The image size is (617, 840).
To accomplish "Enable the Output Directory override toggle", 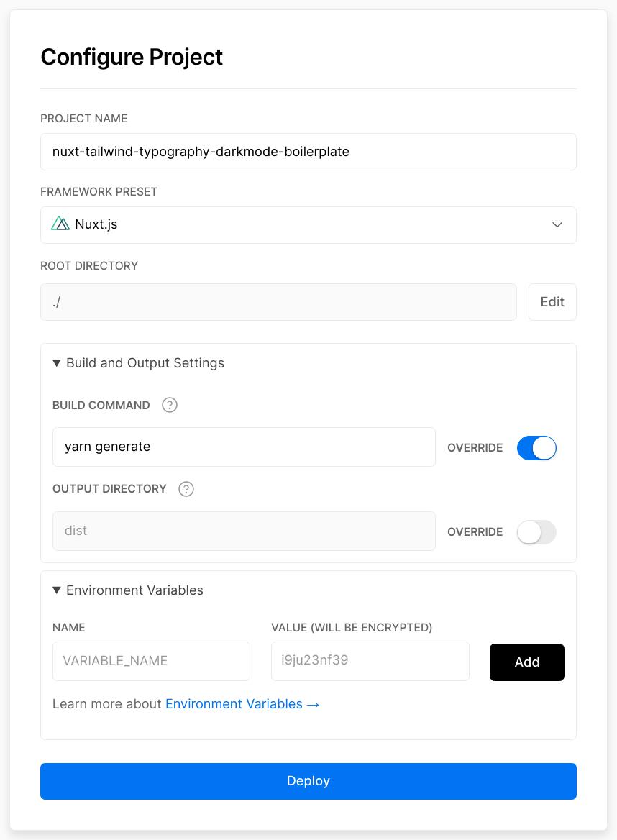I will [x=536, y=531].
